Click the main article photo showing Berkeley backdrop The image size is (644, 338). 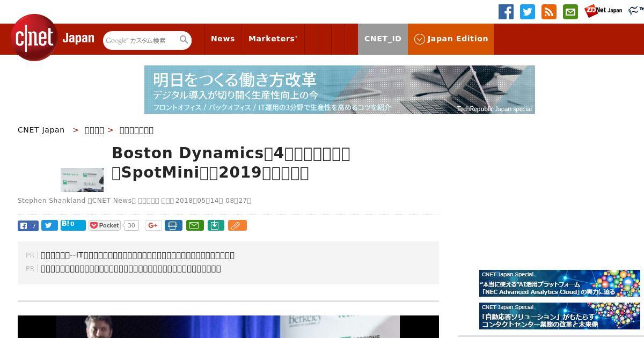tap(228, 327)
